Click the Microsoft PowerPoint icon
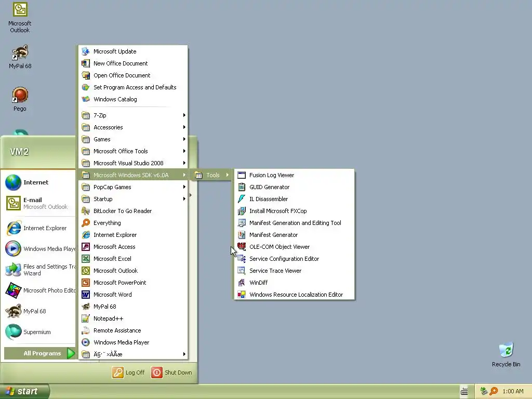532x399 pixels. [x=86, y=283]
